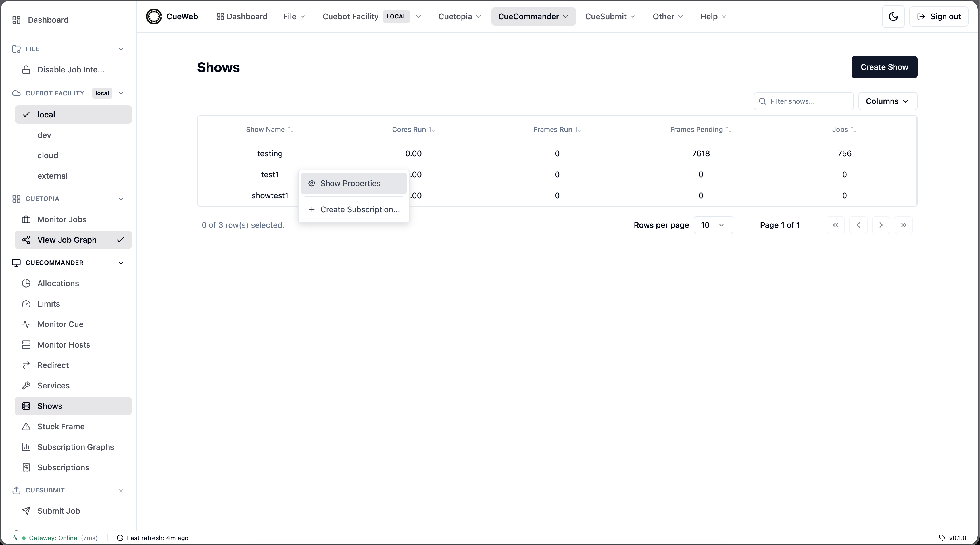Click Gateway Online status indicator

(55, 538)
